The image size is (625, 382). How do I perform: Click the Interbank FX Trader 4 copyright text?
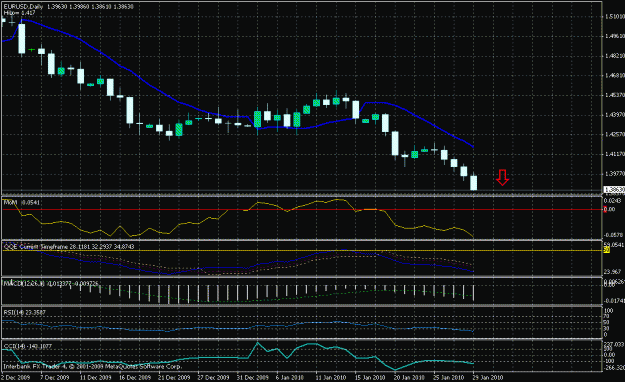point(92,366)
